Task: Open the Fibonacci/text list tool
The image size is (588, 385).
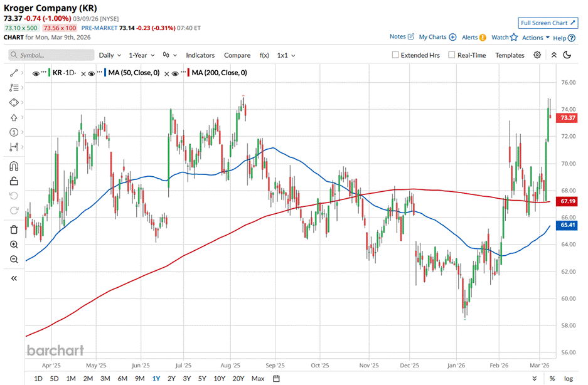Action: [14, 87]
